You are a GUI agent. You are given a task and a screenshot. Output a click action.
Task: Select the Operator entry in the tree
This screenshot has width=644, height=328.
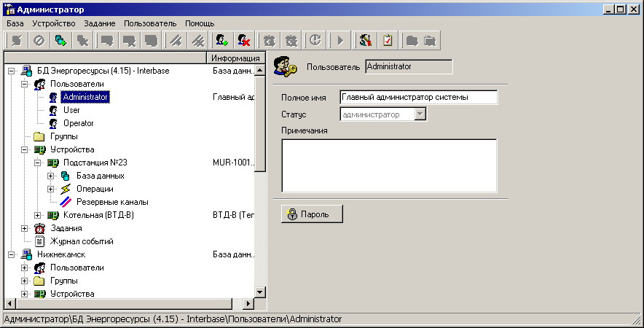point(79,123)
